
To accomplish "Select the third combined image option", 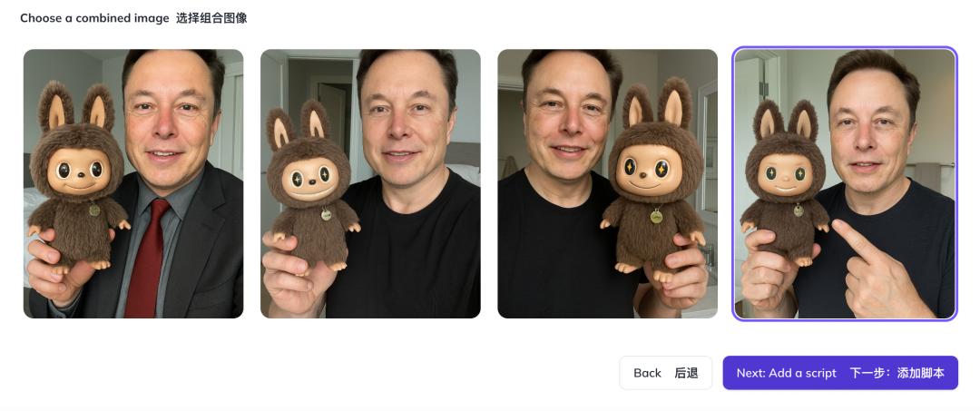I will pyautogui.click(x=607, y=183).
